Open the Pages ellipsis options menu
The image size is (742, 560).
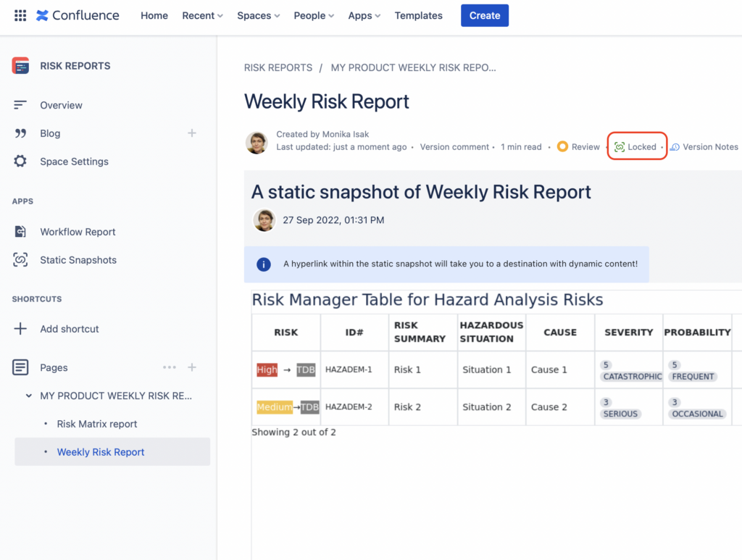[169, 367]
